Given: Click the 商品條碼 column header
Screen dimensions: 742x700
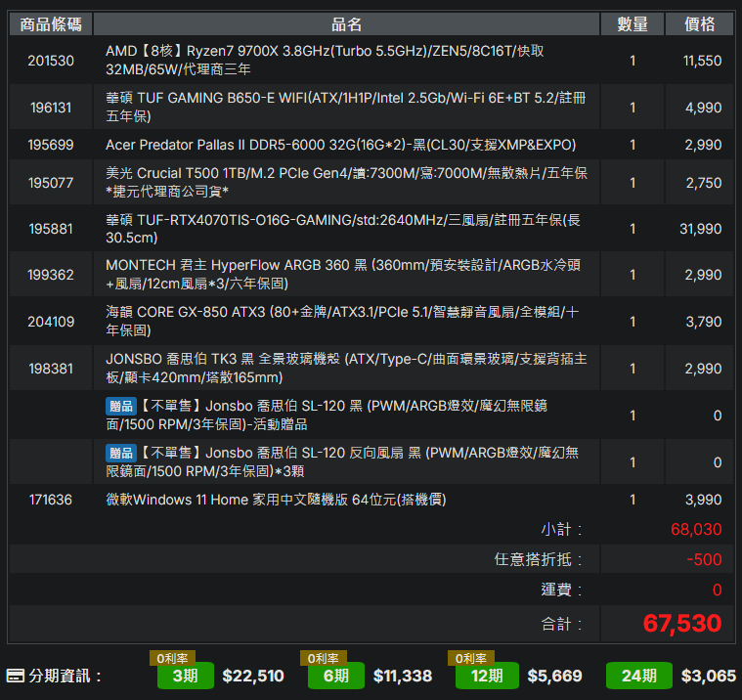Looking at the screenshot, I should point(51,24).
